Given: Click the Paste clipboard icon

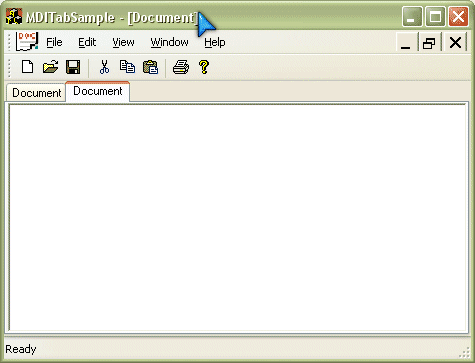Looking at the screenshot, I should 150,67.
